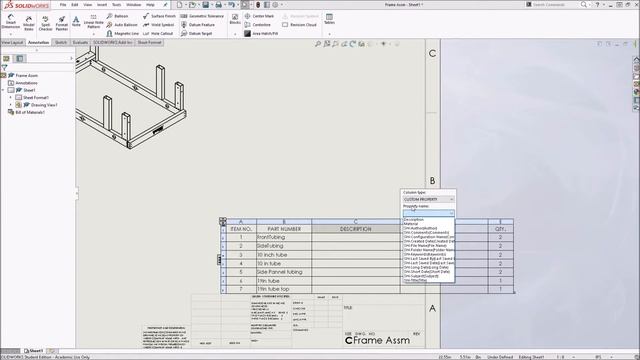Insert a Magnetic Line
The width and height of the screenshot is (640, 360).
122,33
